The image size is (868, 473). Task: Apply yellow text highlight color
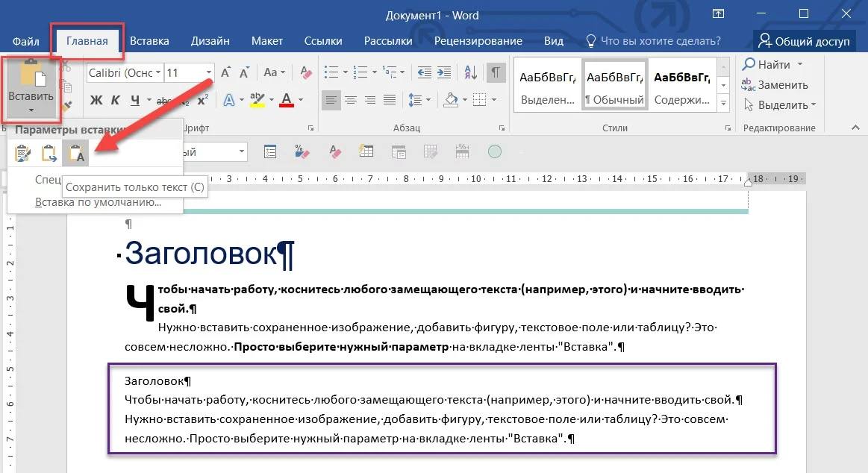(257, 100)
